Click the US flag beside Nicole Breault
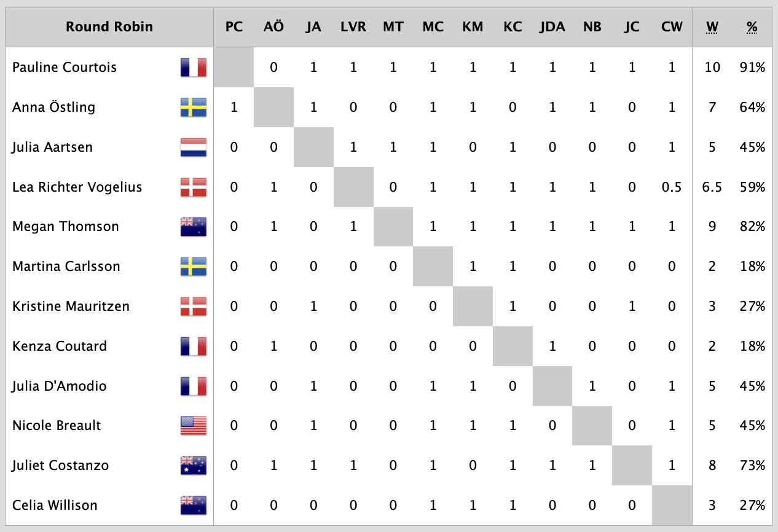 194,426
